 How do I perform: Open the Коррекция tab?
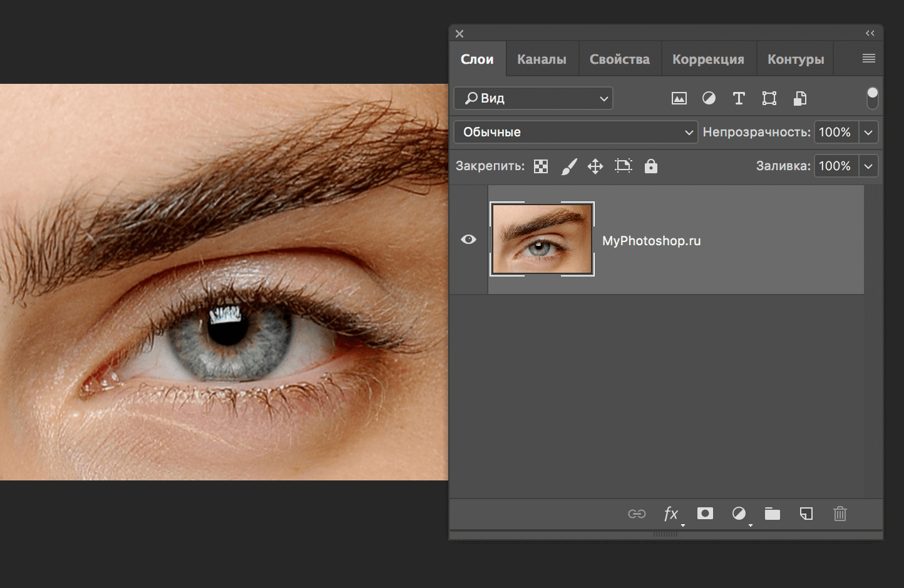click(x=709, y=58)
